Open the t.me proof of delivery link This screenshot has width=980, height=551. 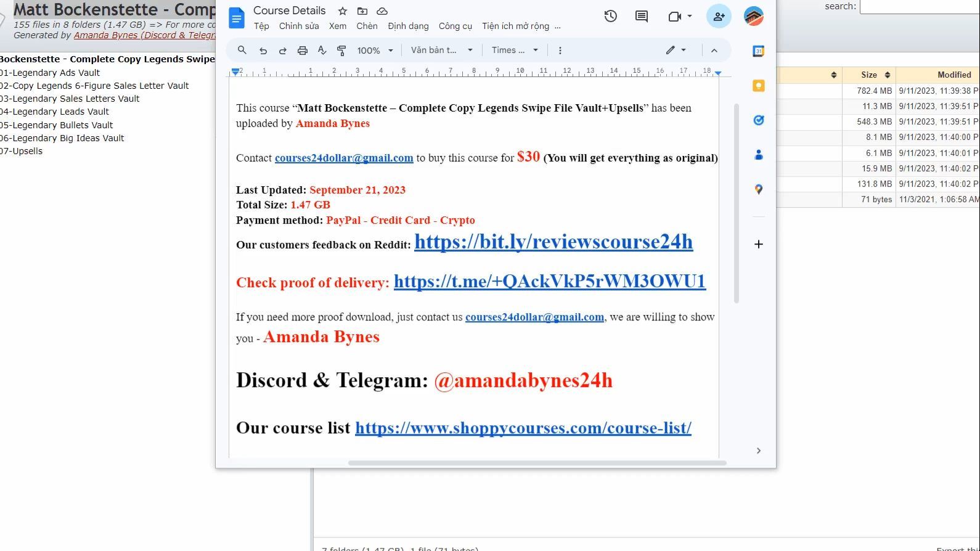(x=550, y=281)
